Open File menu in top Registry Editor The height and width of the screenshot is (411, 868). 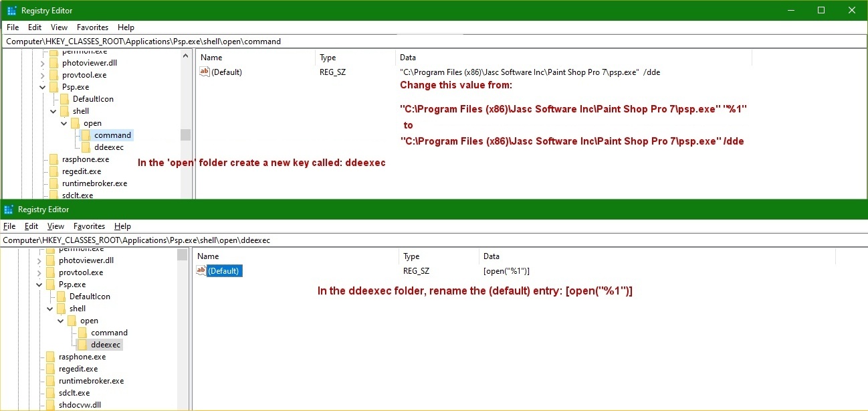(13, 27)
